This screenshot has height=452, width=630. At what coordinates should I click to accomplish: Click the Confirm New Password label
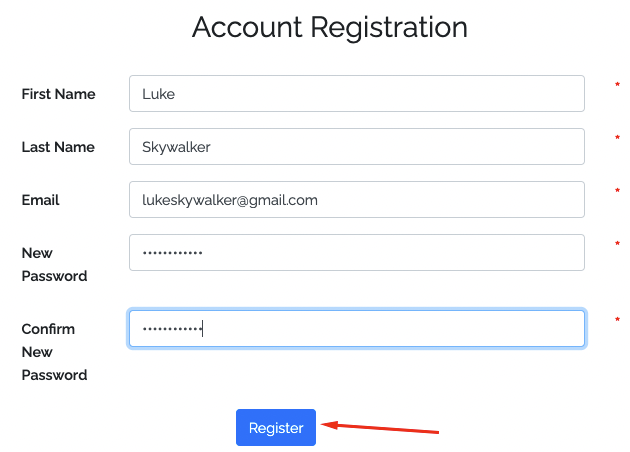tap(54, 352)
